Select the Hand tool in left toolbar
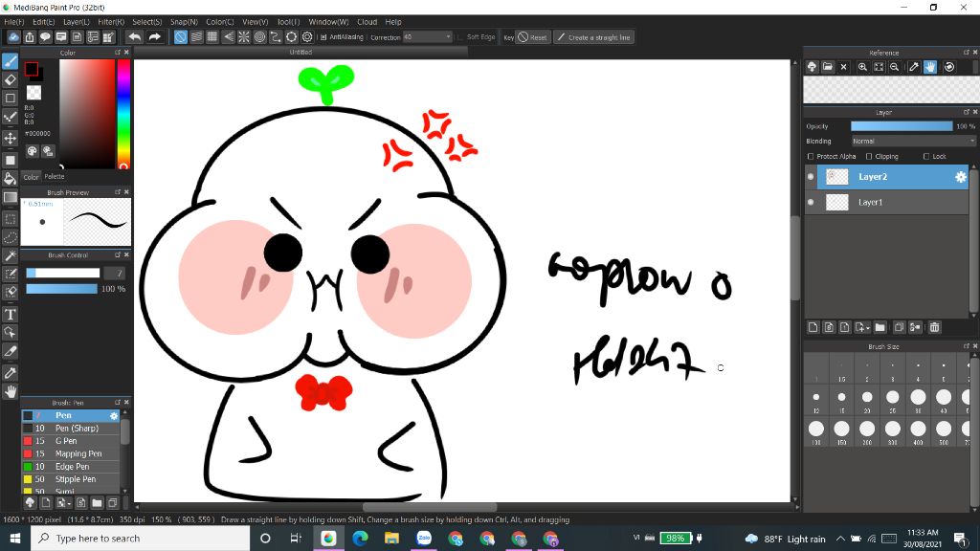 point(10,391)
